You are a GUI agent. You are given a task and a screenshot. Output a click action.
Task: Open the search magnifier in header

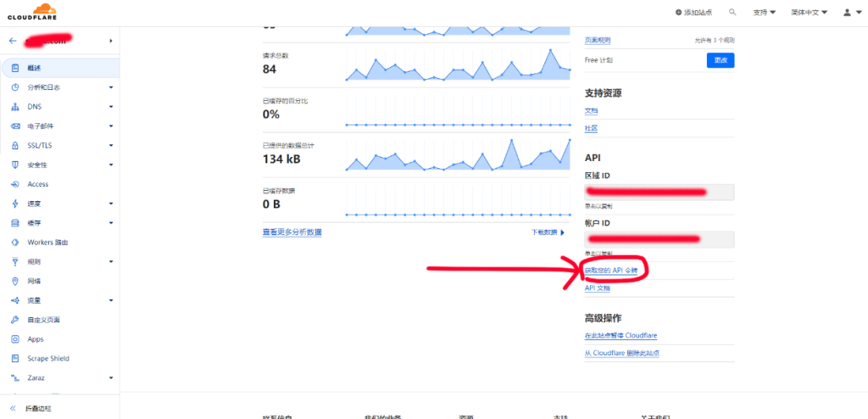point(732,12)
